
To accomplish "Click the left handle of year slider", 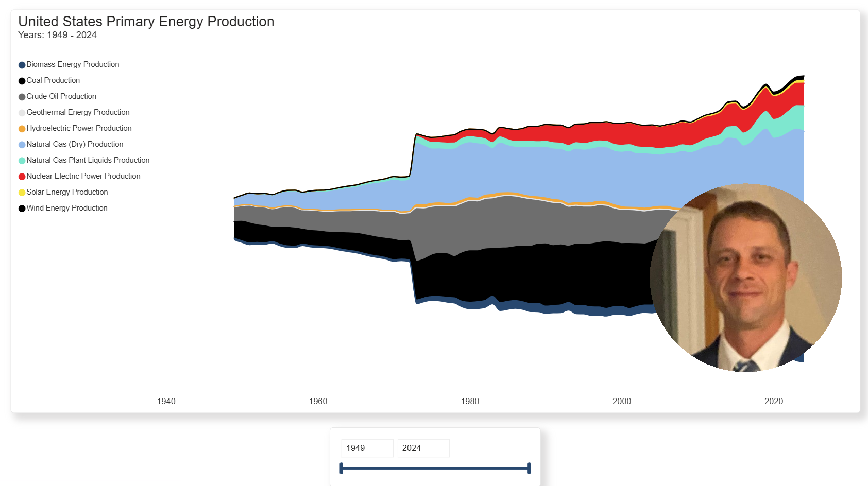I will pos(342,468).
